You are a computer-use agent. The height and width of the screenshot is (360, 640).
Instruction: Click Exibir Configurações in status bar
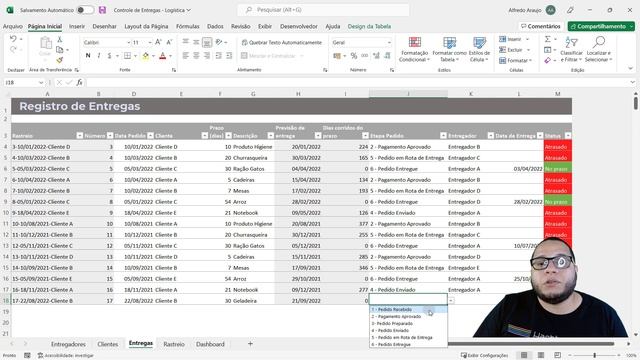pos(484,356)
